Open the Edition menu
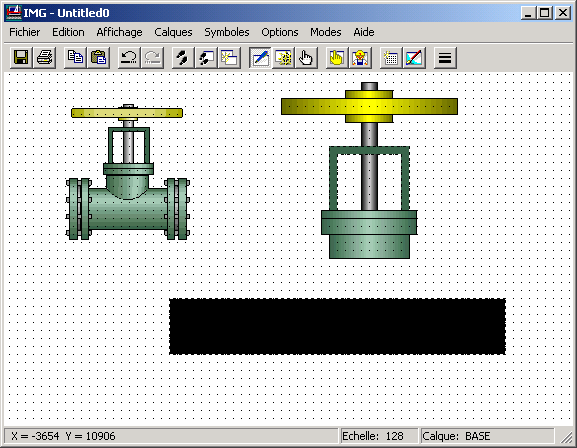 (68, 32)
